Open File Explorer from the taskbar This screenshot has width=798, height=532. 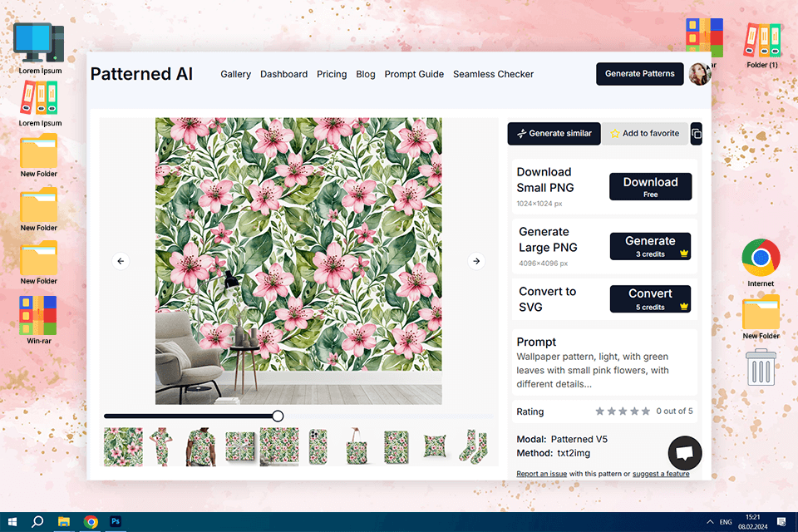tap(64, 522)
